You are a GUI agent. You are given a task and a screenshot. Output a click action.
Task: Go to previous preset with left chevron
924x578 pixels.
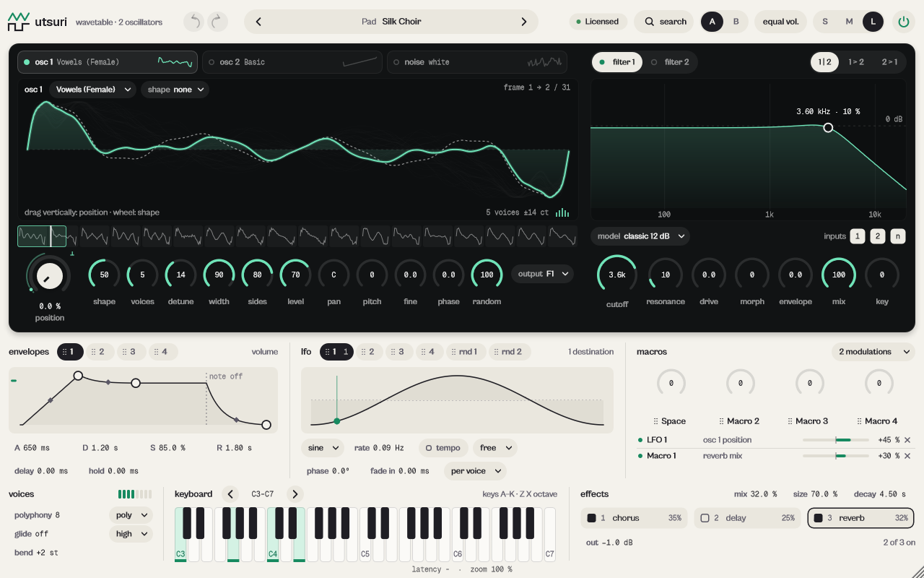click(x=258, y=22)
